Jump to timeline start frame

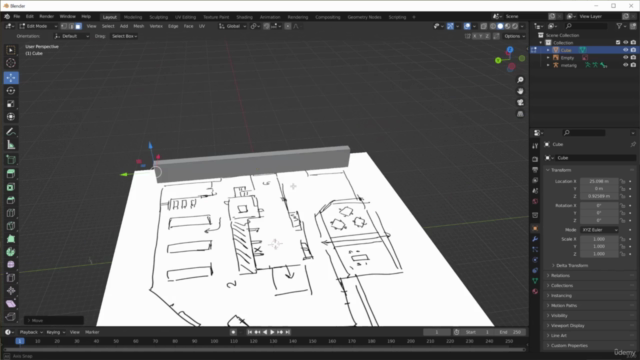(x=250, y=332)
